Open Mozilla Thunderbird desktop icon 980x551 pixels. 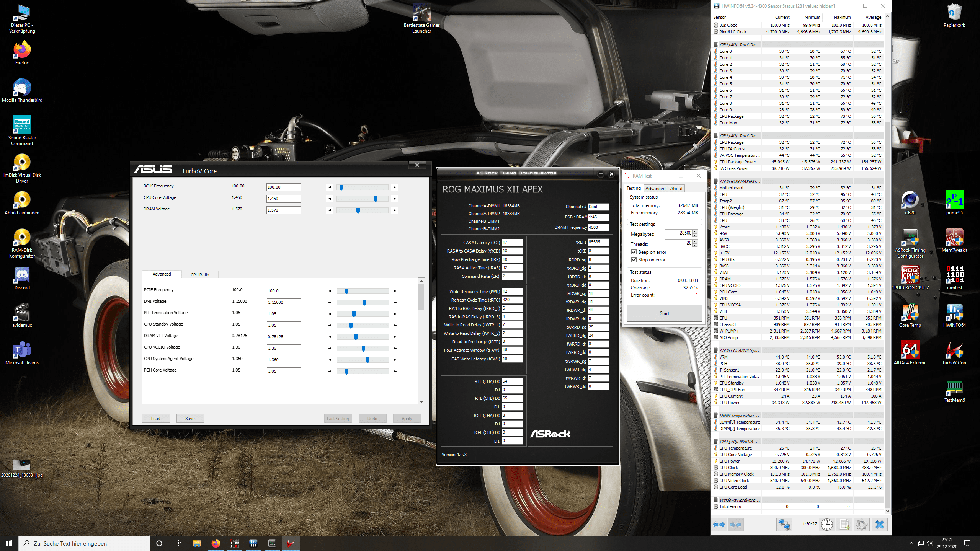coord(22,91)
